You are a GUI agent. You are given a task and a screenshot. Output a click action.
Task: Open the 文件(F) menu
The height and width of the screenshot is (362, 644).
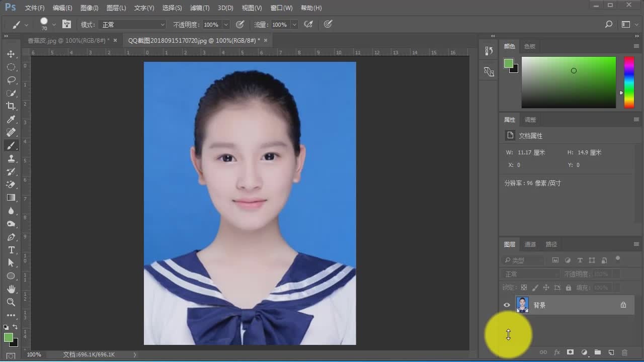(35, 8)
